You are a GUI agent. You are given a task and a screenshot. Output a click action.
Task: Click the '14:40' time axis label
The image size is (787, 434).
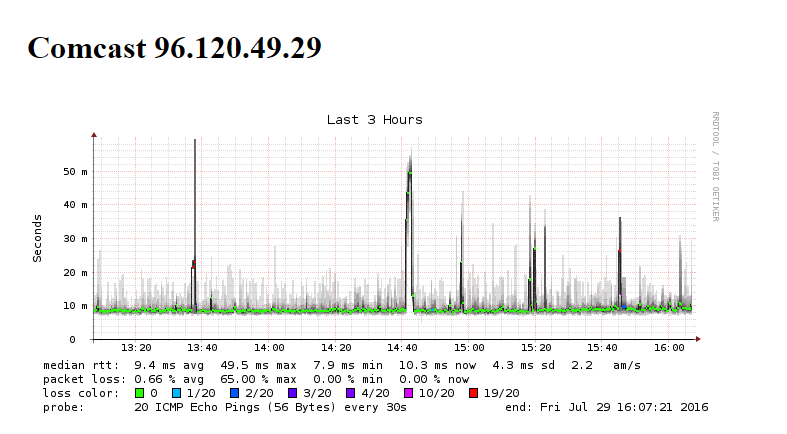point(403,348)
